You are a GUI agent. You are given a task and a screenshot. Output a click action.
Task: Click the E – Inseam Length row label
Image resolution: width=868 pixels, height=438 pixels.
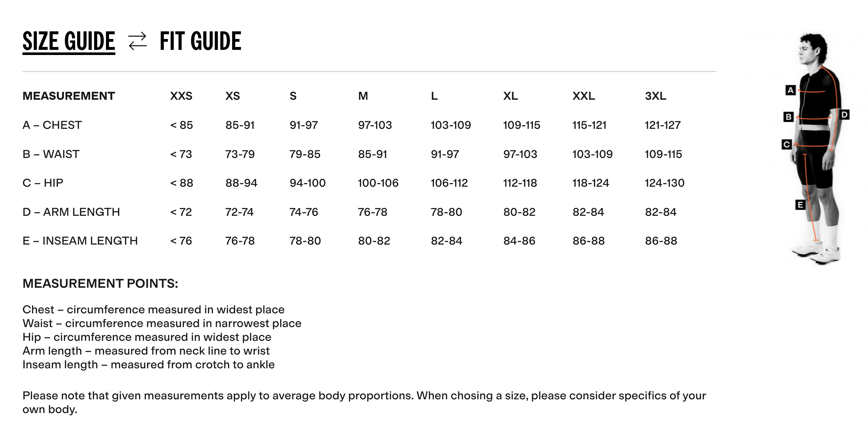80,241
